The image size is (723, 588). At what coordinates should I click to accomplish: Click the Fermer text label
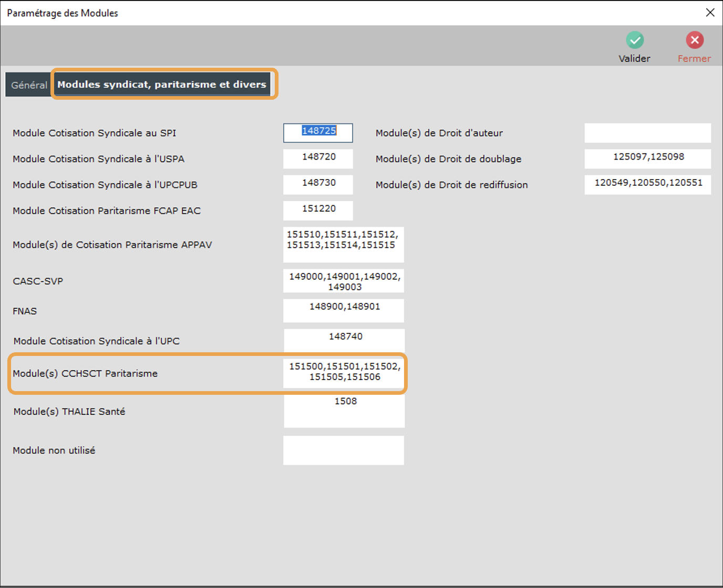pos(694,59)
